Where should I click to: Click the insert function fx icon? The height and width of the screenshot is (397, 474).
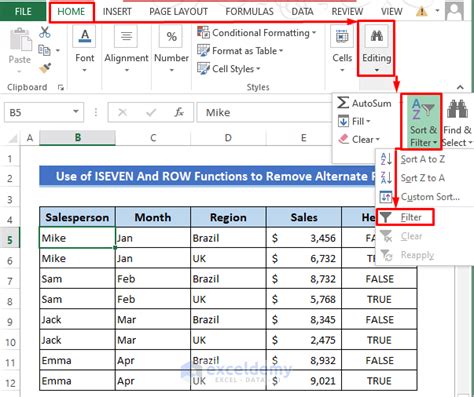[x=179, y=112]
